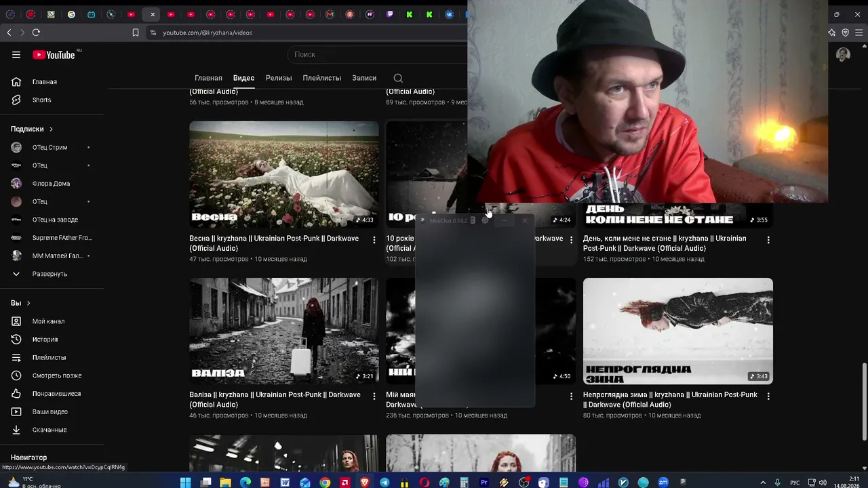Focus the YouTube Поиск search field
The height and width of the screenshot is (488, 868).
(x=377, y=54)
